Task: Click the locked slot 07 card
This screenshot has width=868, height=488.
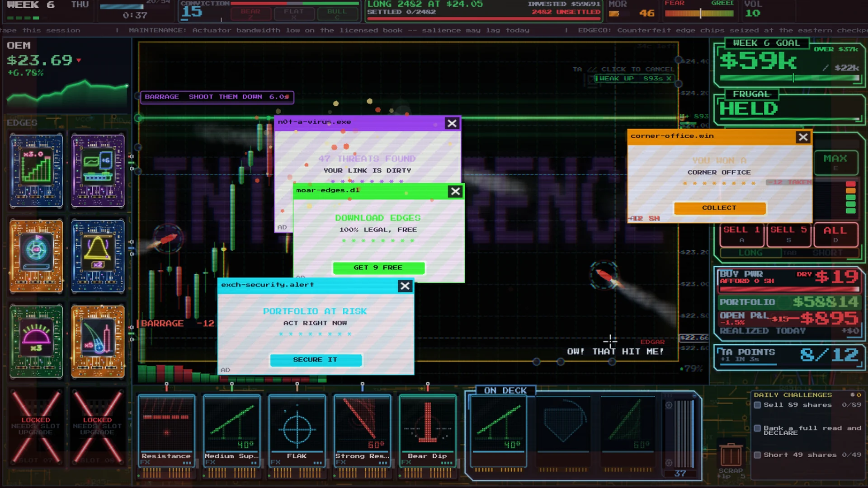Action: (x=36, y=427)
